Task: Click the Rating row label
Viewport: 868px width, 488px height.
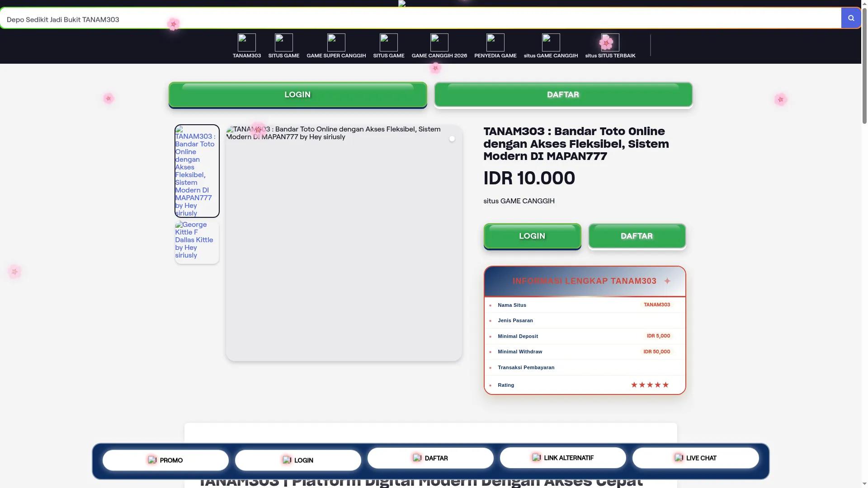Action: (506, 385)
